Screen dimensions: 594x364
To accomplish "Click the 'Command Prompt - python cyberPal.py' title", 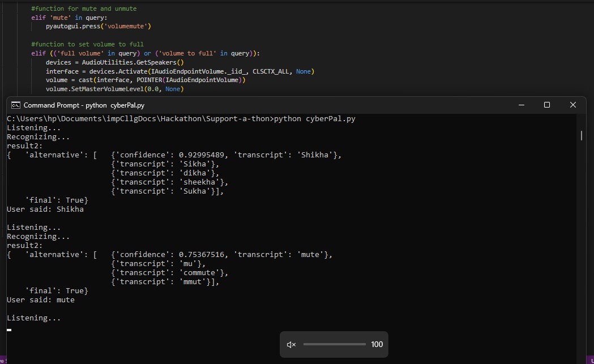I will tap(84, 105).
